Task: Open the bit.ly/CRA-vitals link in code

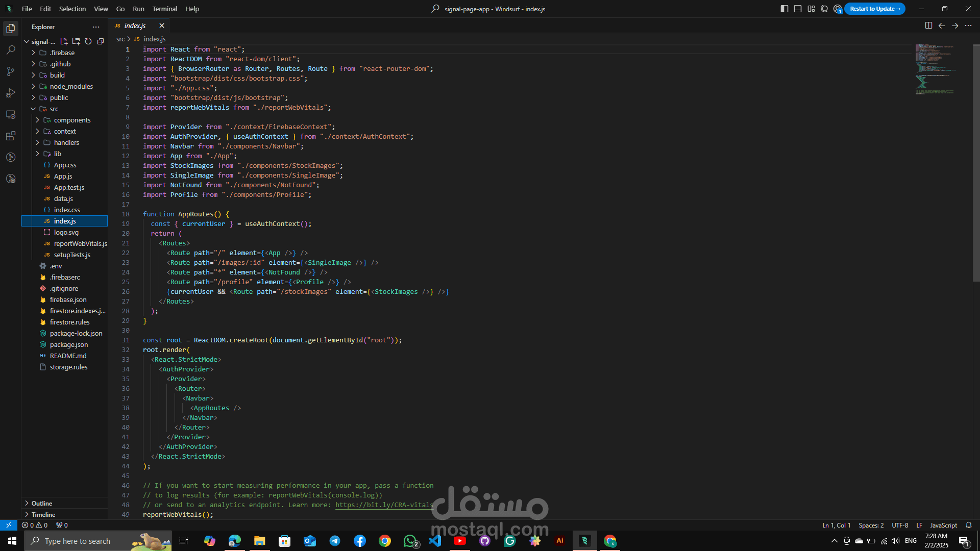Action: pos(384,505)
